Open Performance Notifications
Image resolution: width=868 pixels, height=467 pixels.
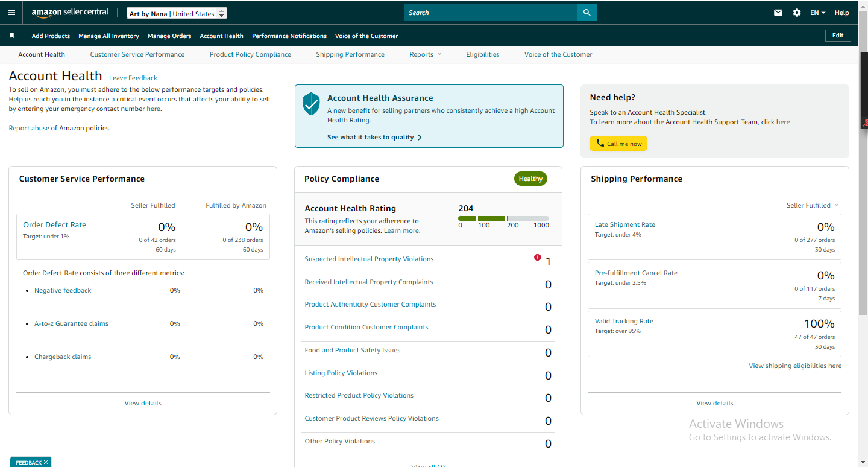(x=289, y=36)
